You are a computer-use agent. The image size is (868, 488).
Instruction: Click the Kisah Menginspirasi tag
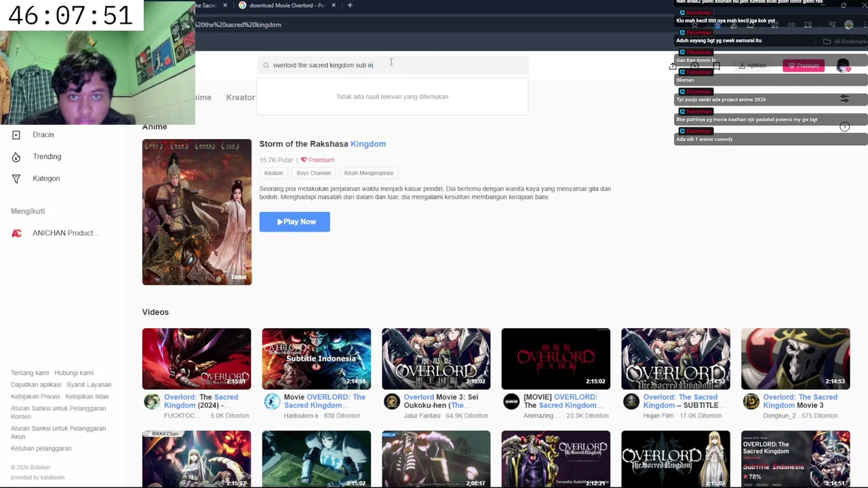tap(368, 173)
